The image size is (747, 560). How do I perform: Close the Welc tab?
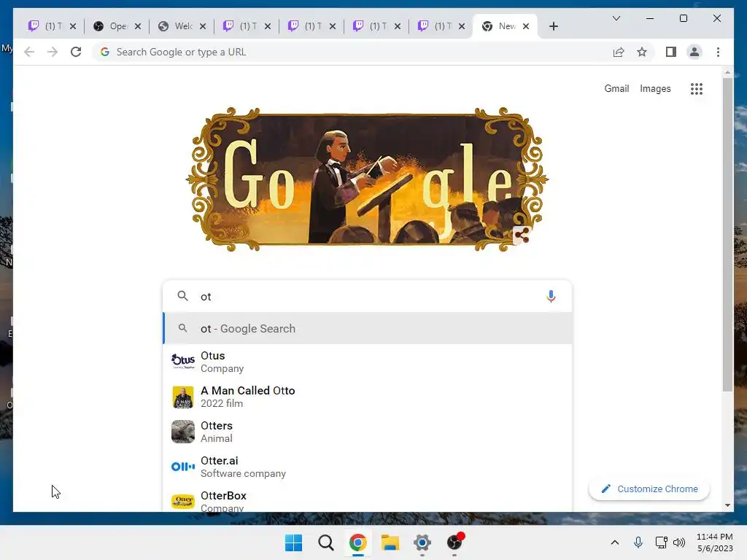click(x=203, y=26)
